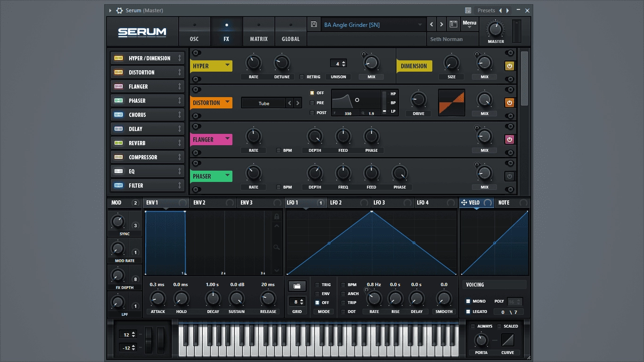Screen dimensions: 644x362
Task: Click the MASTER volume knob
Action: coord(495,29)
